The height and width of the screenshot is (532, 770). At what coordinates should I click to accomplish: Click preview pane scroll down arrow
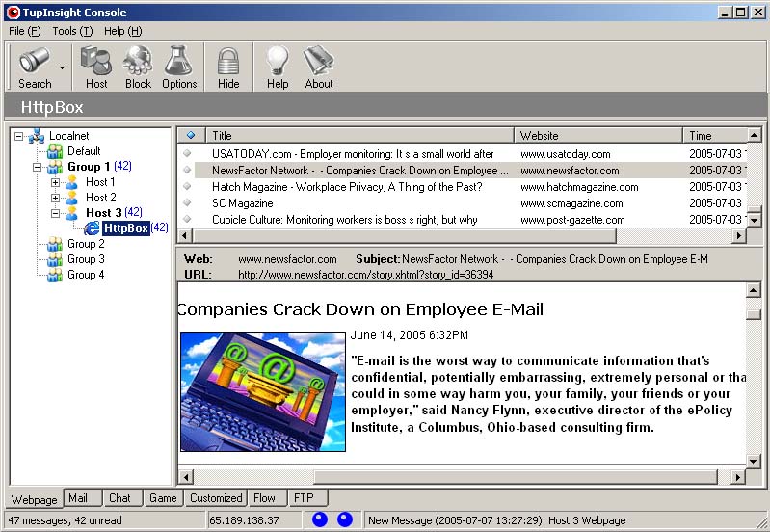click(754, 461)
